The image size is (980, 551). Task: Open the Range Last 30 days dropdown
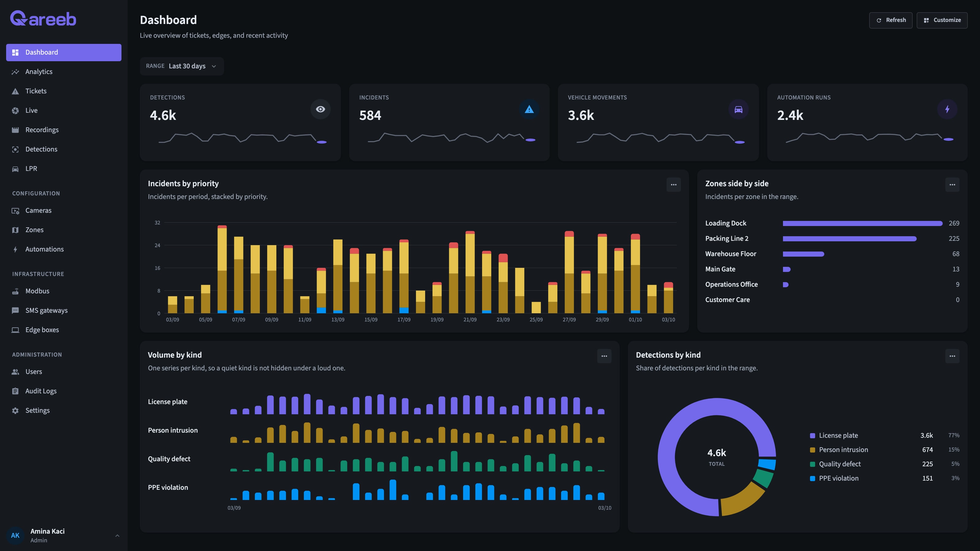click(x=182, y=66)
